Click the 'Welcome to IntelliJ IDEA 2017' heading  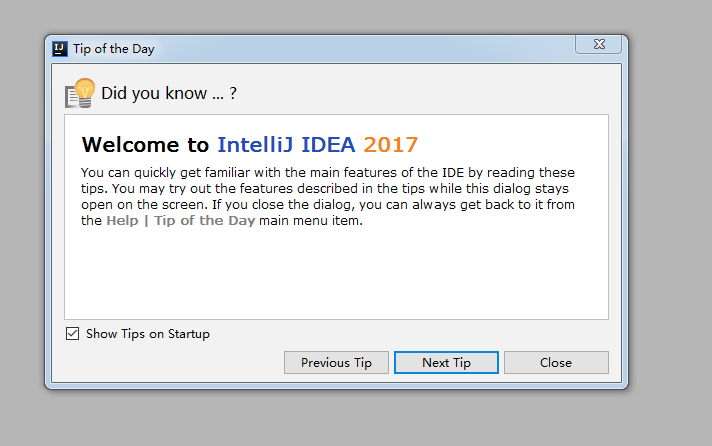249,144
